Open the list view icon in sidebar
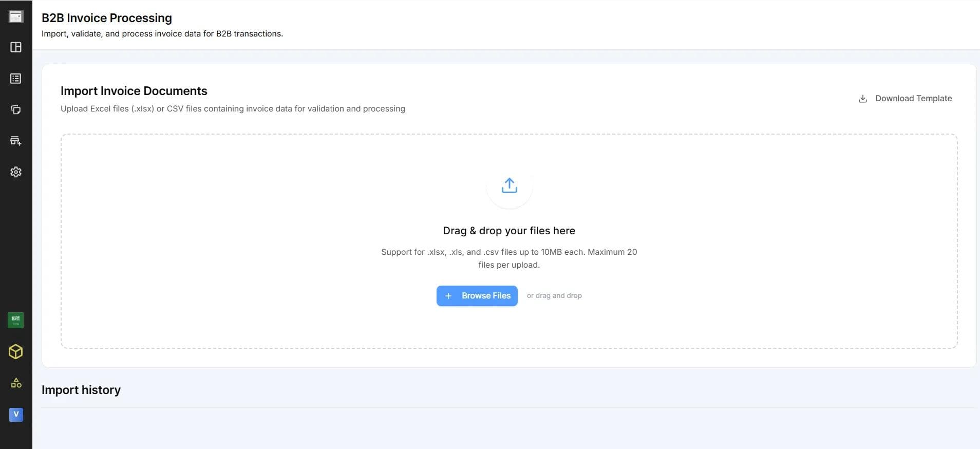 click(16, 79)
